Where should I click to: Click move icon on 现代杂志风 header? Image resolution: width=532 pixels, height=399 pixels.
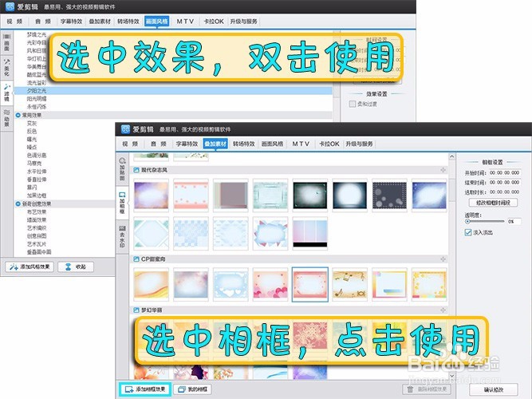[x=443, y=170]
